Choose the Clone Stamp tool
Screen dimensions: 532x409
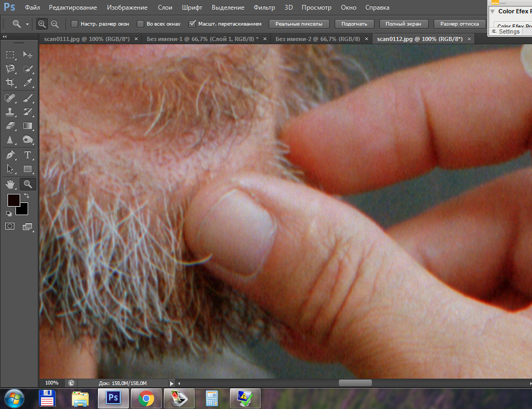coord(10,112)
